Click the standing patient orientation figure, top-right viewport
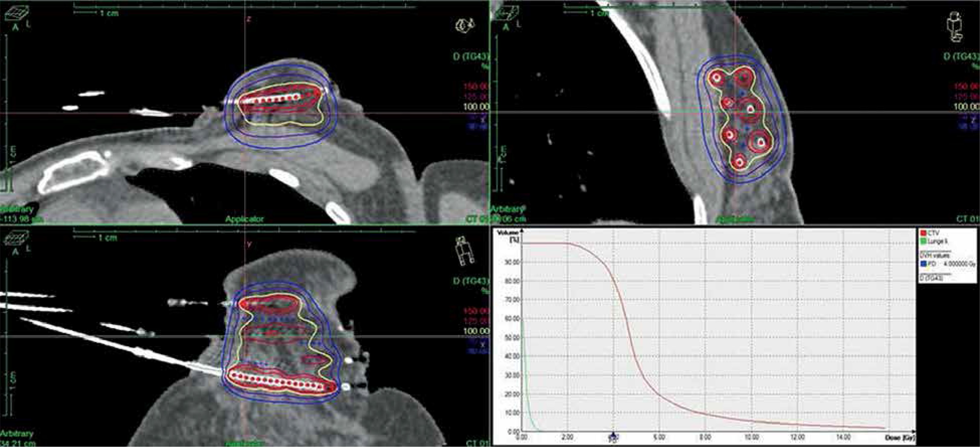Viewport: 980px width, 447px height. 955,27
